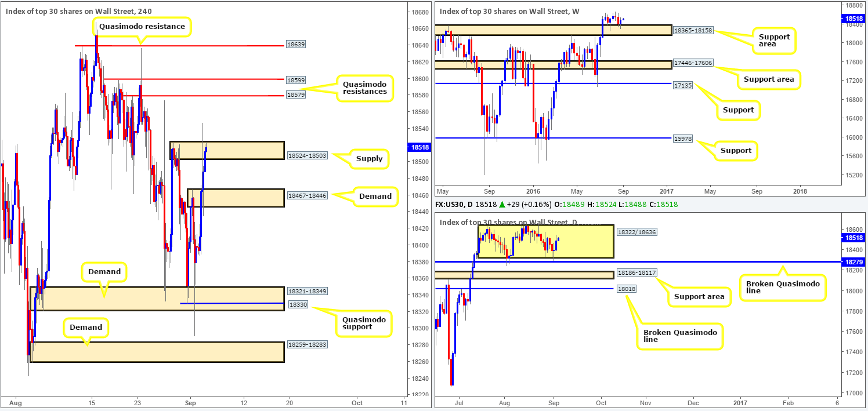Screen dimensions: 868x411
Task: Click the 'Demand' callout above the 18259-18283 zone
Action: (86, 327)
